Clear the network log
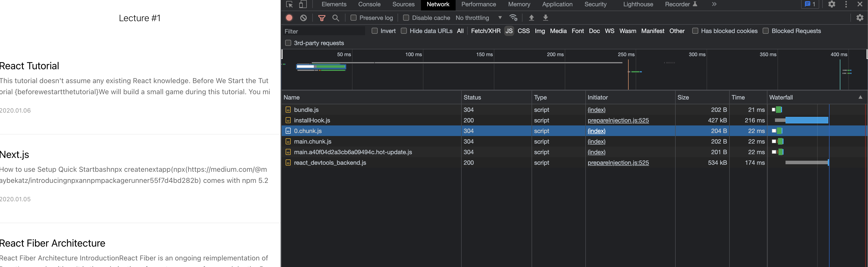 pos(303,18)
